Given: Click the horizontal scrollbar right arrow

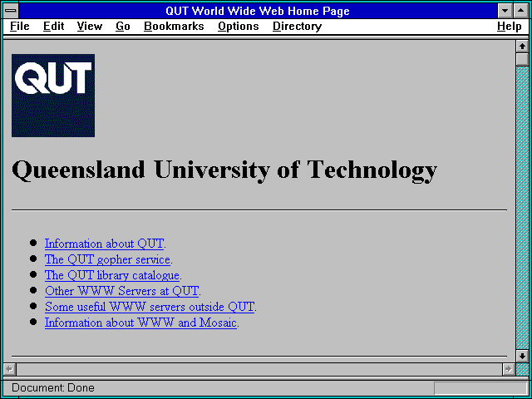Looking at the screenshot, I should 508,369.
